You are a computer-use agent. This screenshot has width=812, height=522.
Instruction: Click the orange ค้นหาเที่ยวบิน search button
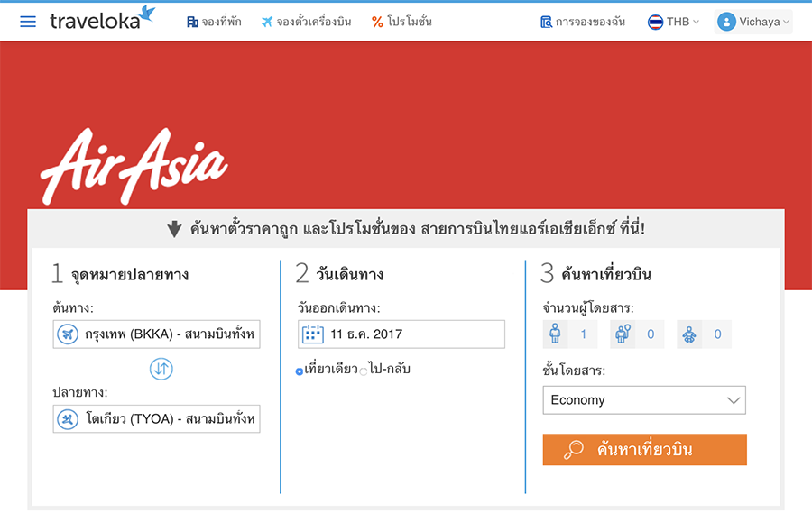pos(645,450)
